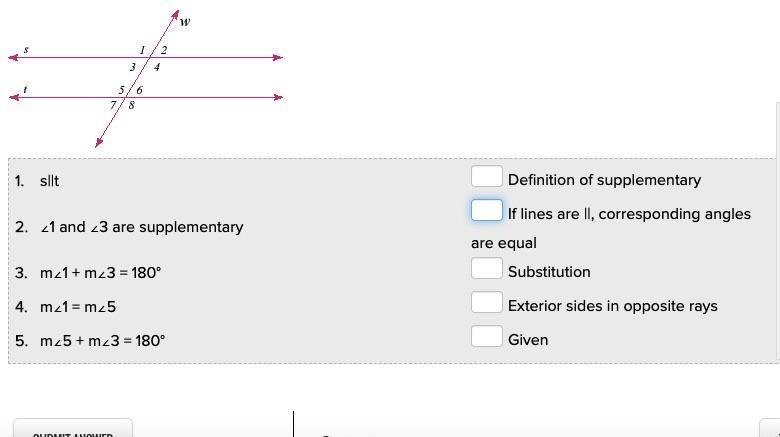This screenshot has height=437, width=780.
Task: Select the Exterior sides in opposite rays box
Action: pos(486,303)
